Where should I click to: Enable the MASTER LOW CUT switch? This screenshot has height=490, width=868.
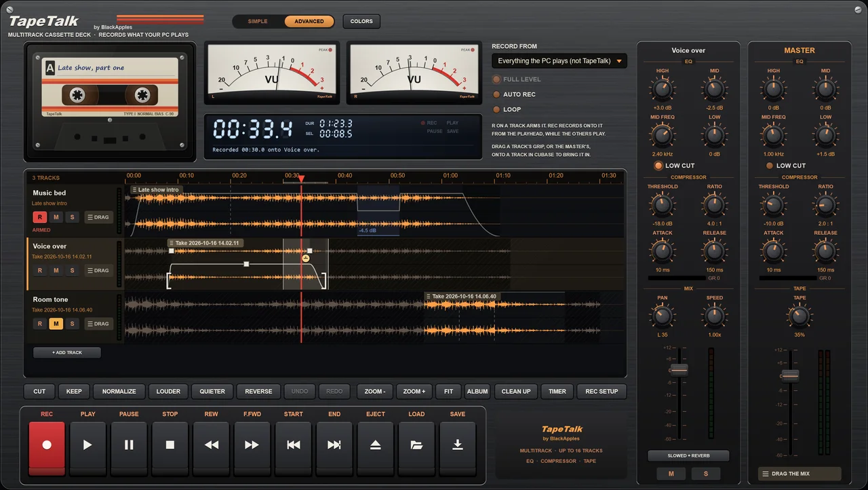point(786,166)
